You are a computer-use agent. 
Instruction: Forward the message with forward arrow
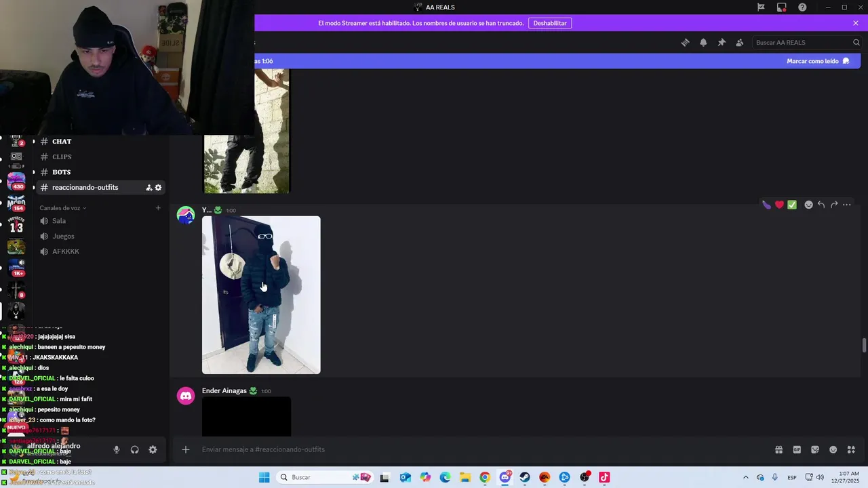tap(834, 205)
